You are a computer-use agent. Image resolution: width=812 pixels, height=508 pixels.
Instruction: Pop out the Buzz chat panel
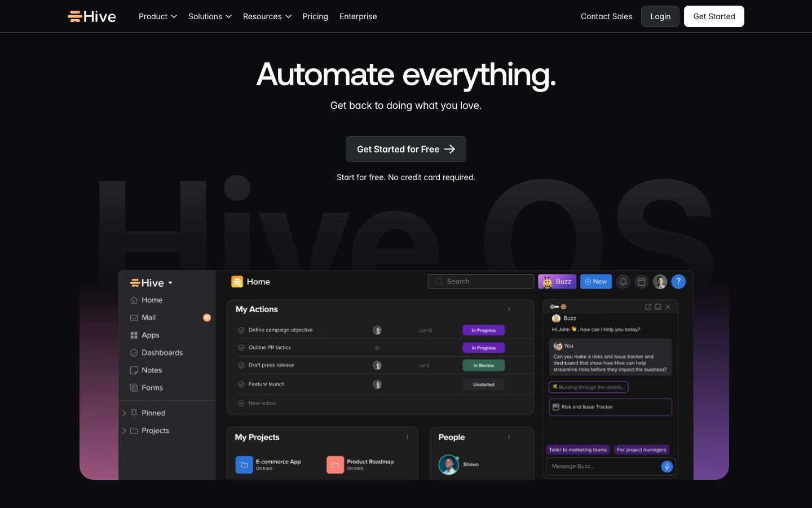point(648,306)
